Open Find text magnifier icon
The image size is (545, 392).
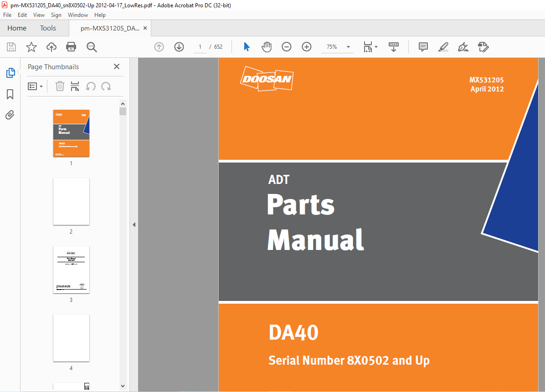92,47
